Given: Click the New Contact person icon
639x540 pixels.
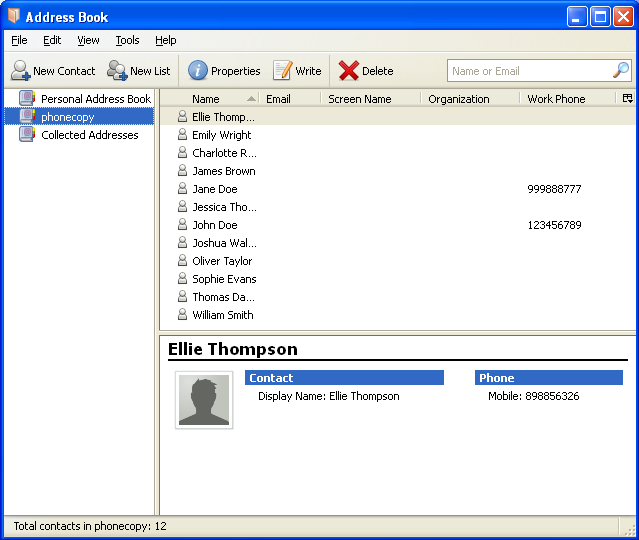Looking at the screenshot, I should (20, 71).
